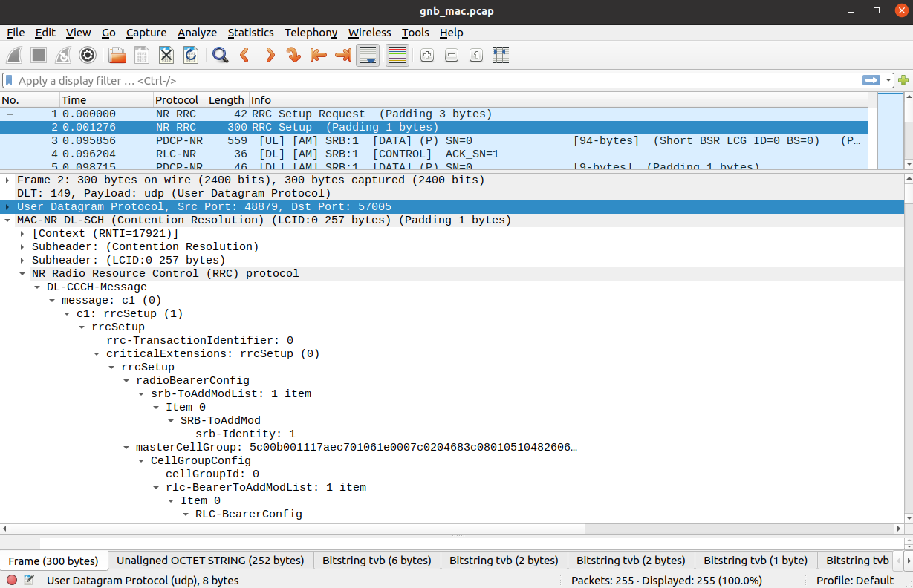Viewport: 913px width, 588px height.
Task: Go to the previous packet arrow
Action: [244, 55]
